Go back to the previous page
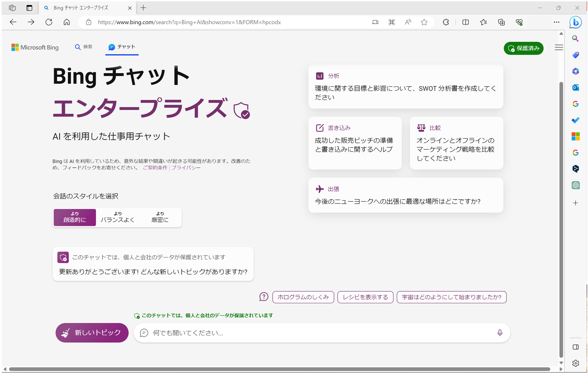This screenshot has width=588, height=374. pos(13,22)
